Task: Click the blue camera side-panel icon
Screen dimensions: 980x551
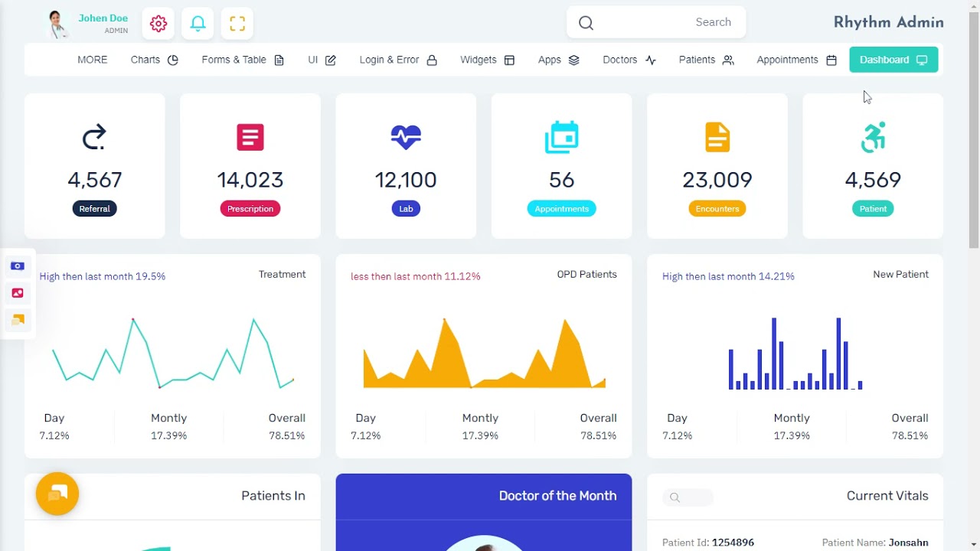Action: (x=18, y=266)
